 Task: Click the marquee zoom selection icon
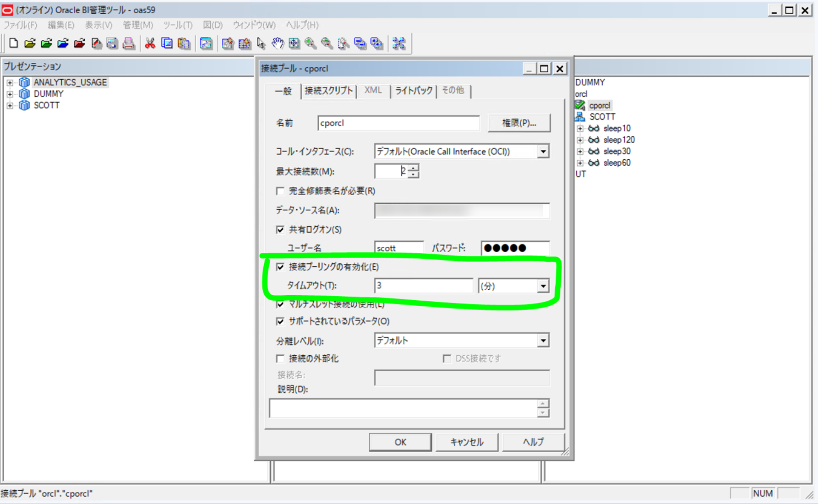(344, 43)
